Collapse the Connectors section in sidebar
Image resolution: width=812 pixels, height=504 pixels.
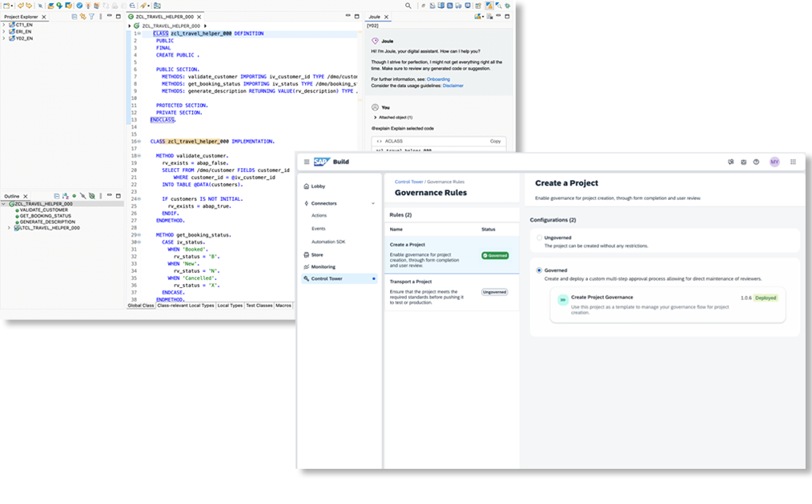pyautogui.click(x=373, y=203)
